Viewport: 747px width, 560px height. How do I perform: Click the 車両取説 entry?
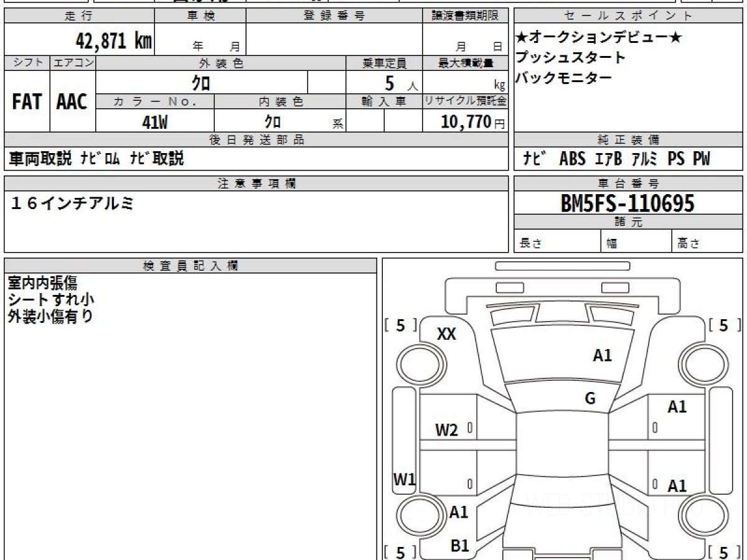[x=40, y=159]
